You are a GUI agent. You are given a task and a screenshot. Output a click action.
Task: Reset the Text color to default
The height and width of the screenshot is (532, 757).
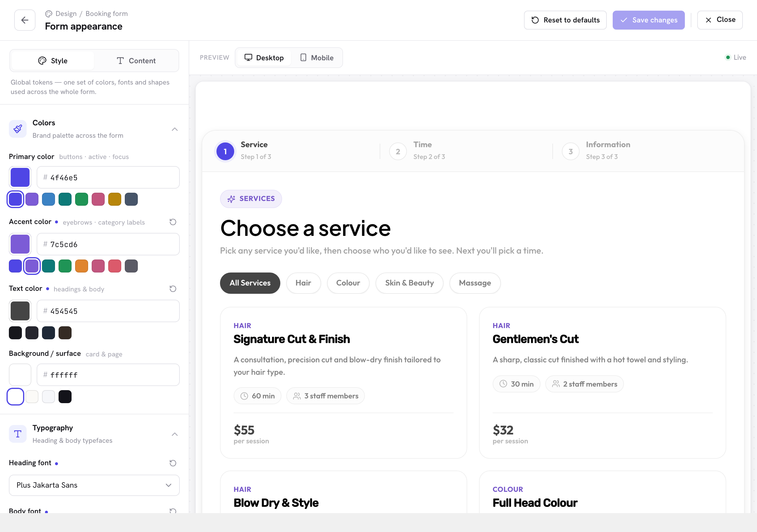click(173, 289)
